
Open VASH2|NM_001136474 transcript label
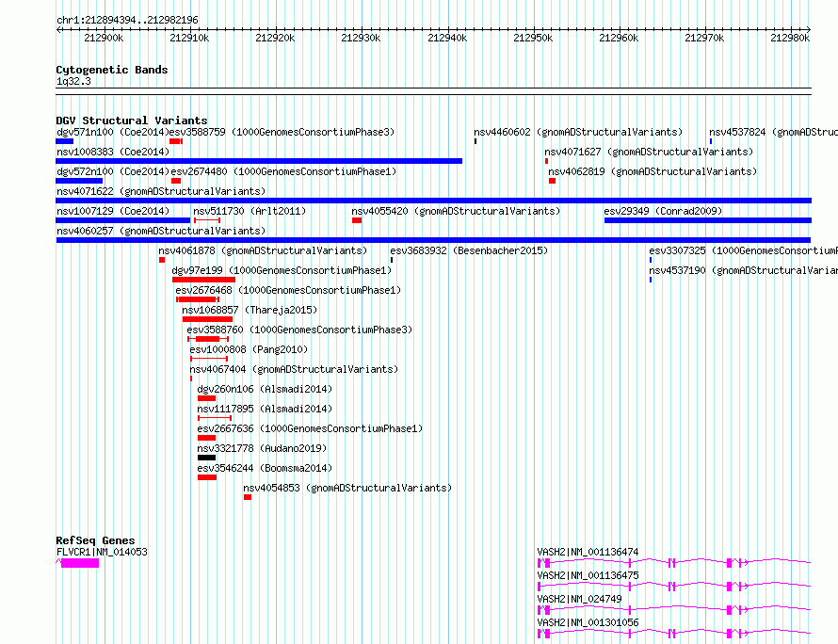point(588,552)
